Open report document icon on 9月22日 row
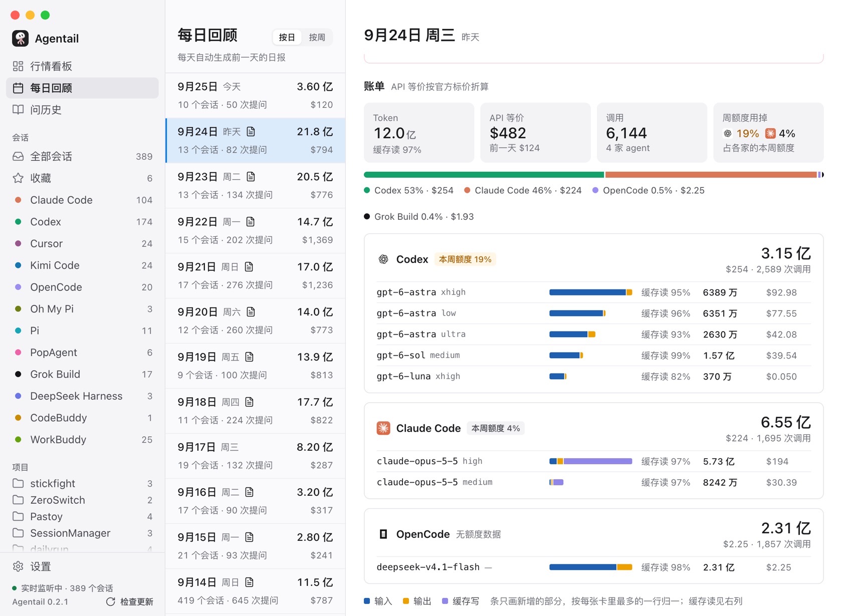 (x=251, y=222)
